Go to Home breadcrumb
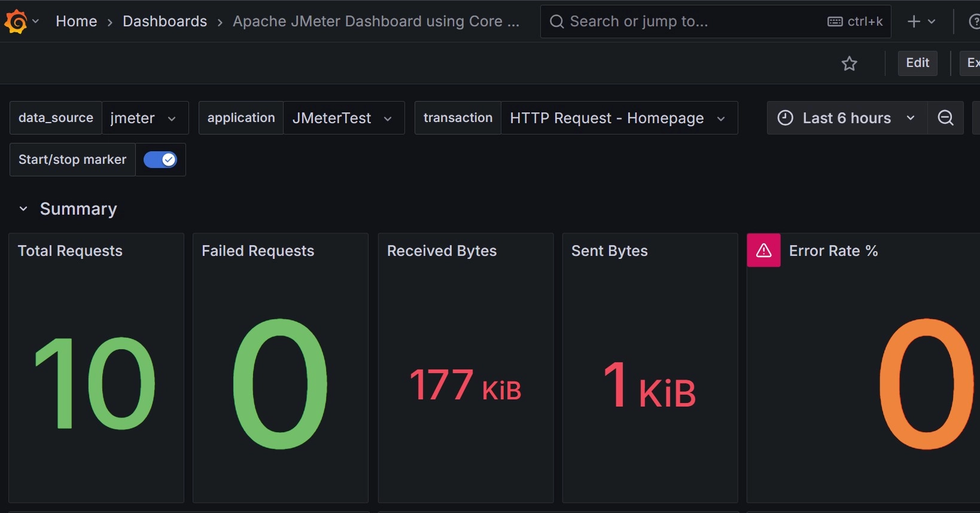980x513 pixels. click(76, 22)
